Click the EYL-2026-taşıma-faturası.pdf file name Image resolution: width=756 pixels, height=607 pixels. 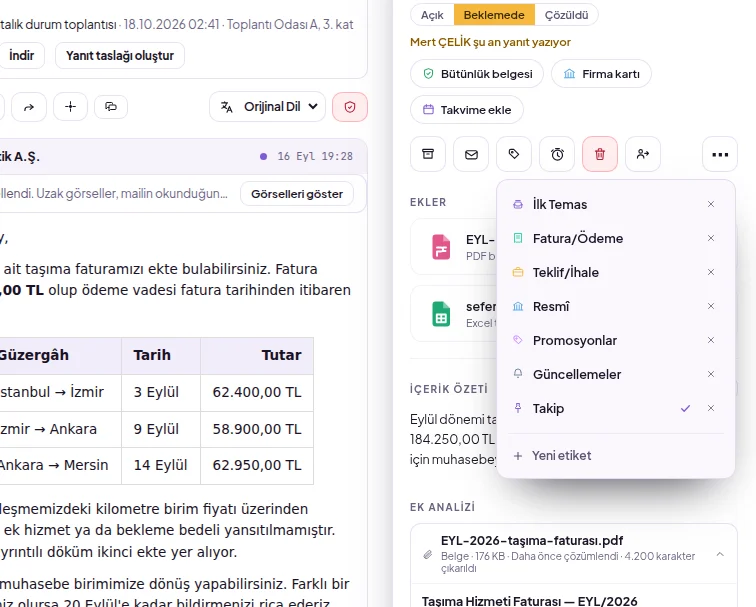click(x=532, y=540)
